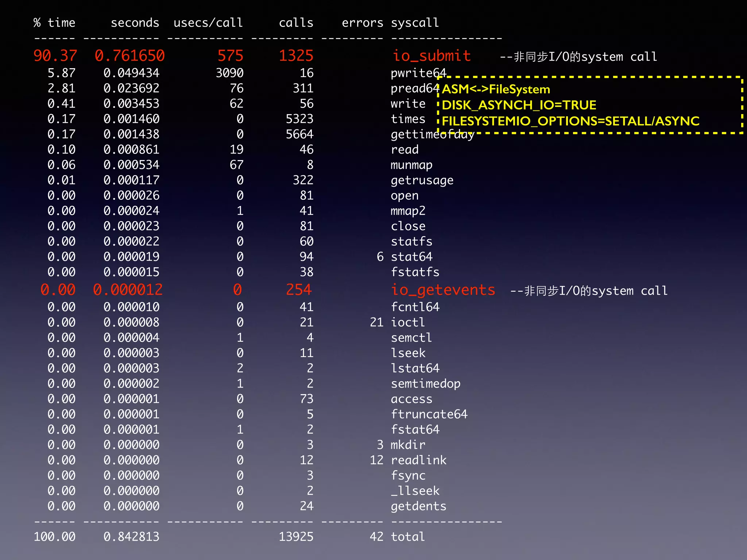Select the semctl syscall name

point(411,338)
